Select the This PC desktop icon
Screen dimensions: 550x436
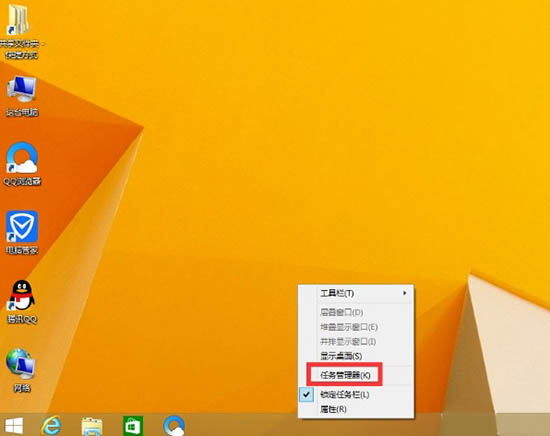22,90
